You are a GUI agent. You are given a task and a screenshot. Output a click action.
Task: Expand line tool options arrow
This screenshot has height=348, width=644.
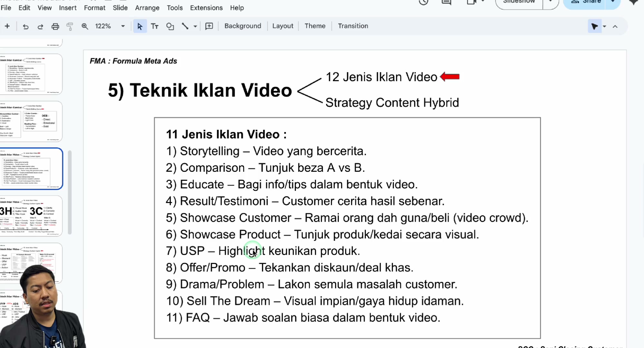tap(195, 26)
